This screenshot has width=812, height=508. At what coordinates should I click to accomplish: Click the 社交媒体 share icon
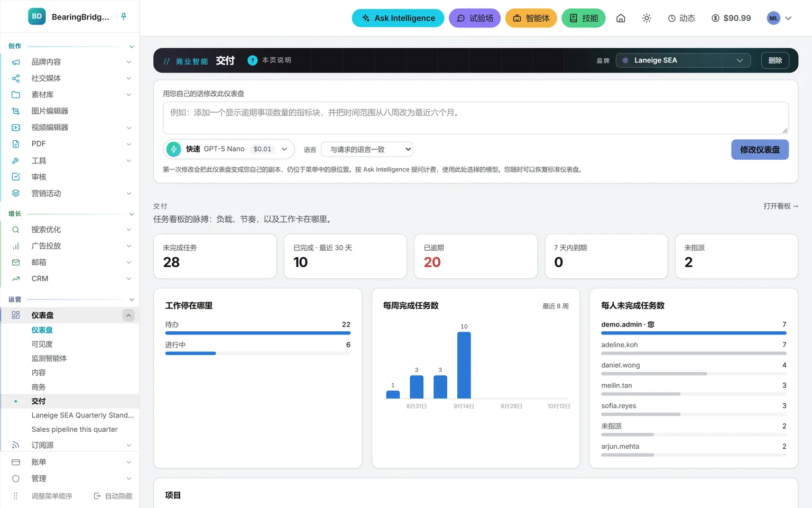tap(16, 78)
